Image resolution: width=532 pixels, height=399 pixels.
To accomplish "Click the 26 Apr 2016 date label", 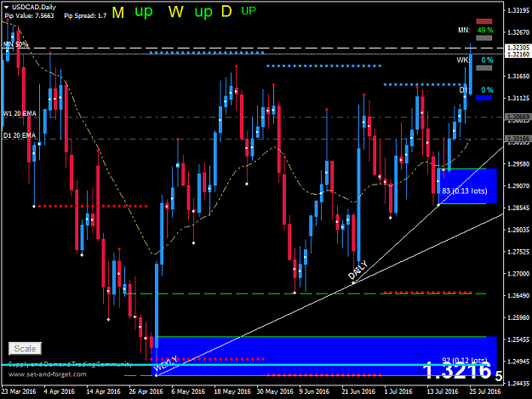I will point(146,391).
